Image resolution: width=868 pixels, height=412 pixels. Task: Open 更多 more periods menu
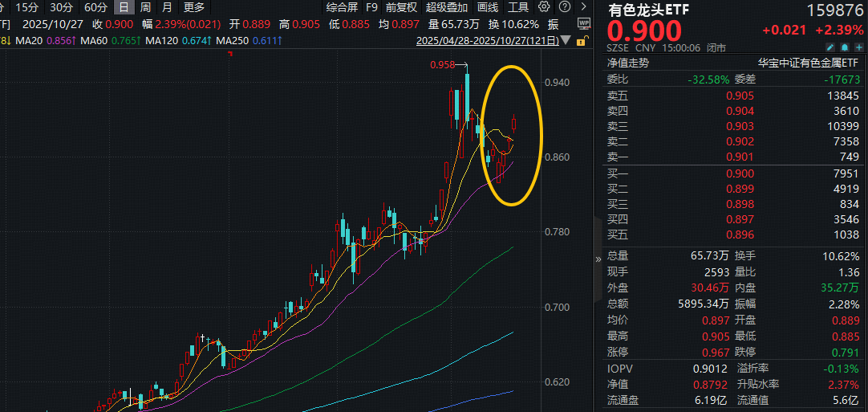[194, 7]
